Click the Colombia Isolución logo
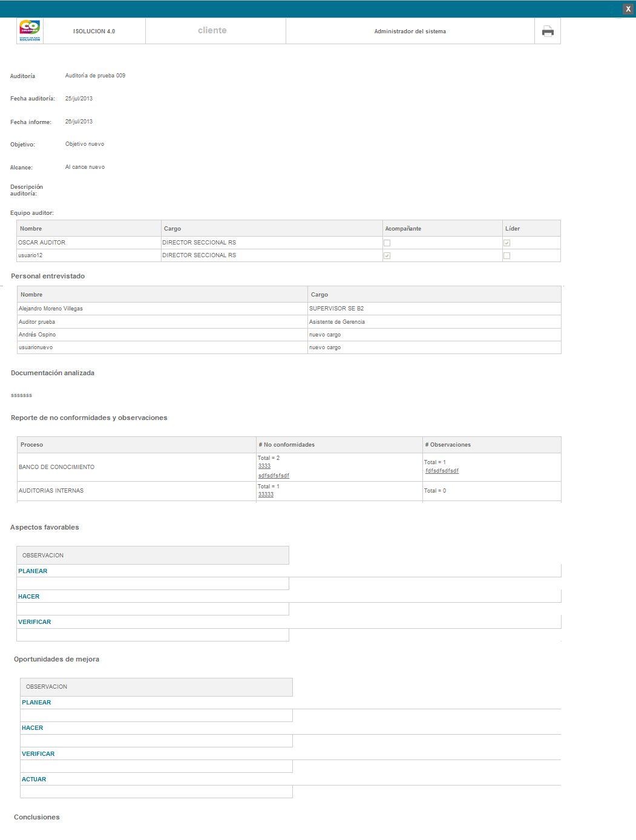The height and width of the screenshot is (840, 636). (x=30, y=30)
